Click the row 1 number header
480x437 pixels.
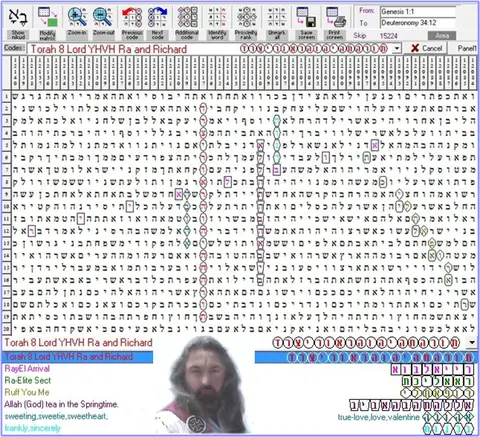point(6,97)
